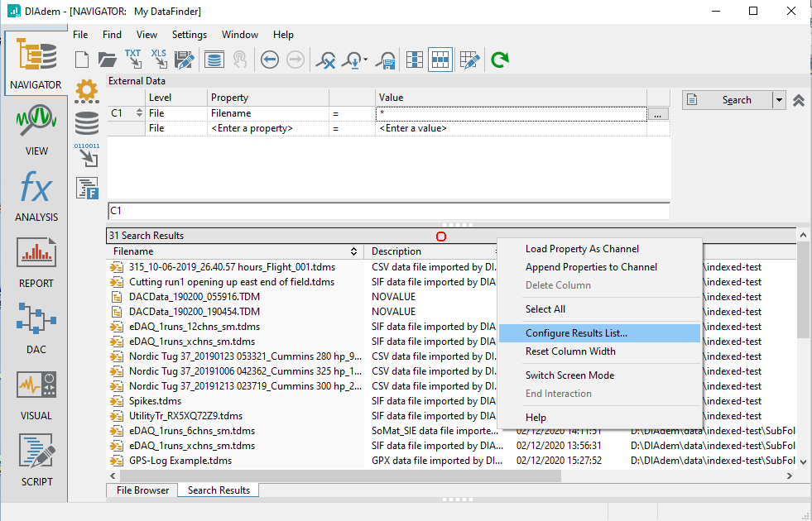Screen dimensions: 812x521
Task: Click the orange gear settings icon
Action: [86, 90]
